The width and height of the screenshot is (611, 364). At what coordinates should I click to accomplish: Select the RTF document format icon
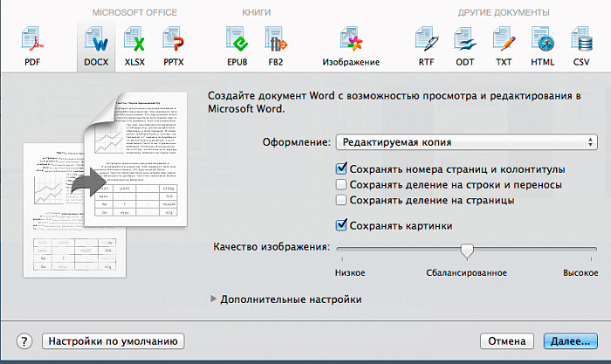point(426,46)
